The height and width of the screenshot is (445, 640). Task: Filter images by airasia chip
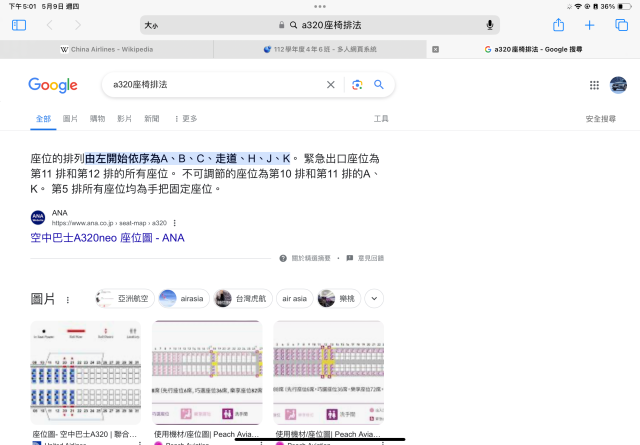pyautogui.click(x=184, y=298)
